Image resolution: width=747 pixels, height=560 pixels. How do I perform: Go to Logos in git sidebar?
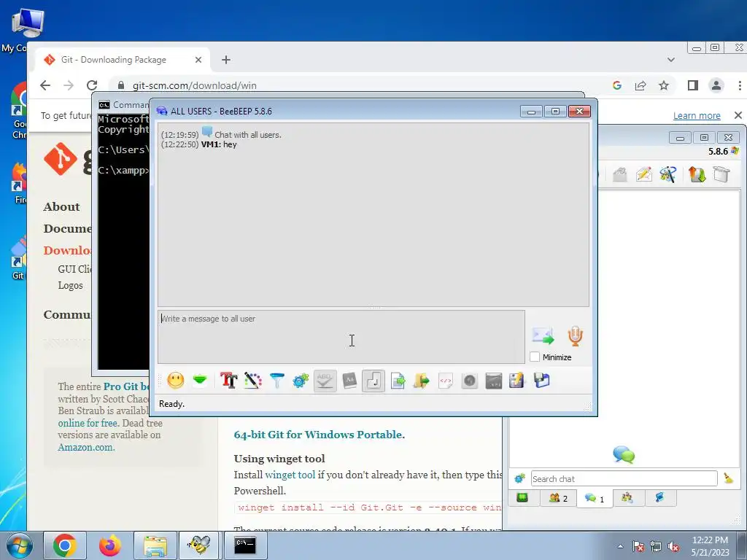click(x=71, y=285)
